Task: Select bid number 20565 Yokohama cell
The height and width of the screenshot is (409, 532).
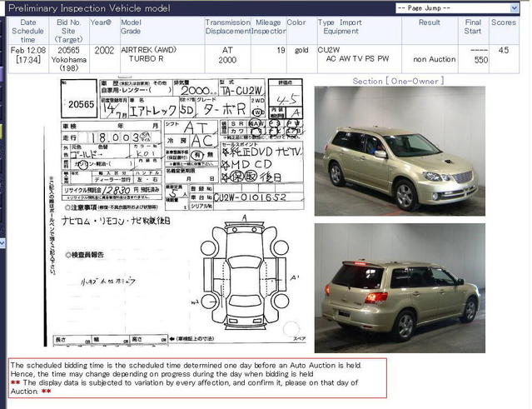Action: (x=69, y=59)
